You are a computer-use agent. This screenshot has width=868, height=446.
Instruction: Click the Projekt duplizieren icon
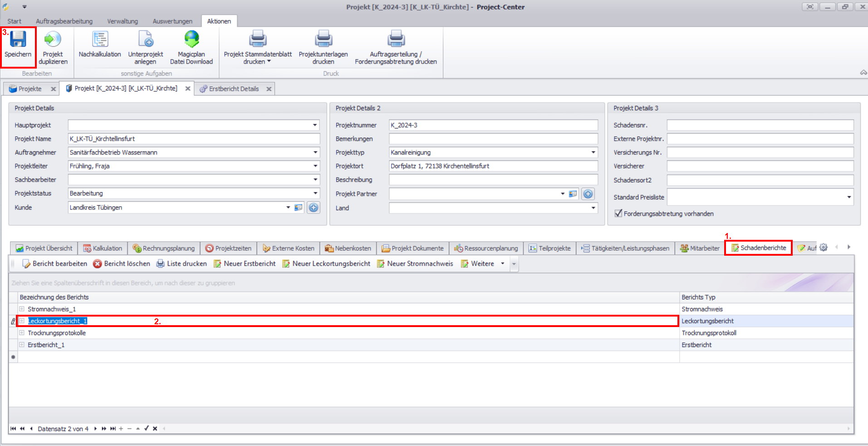pyautogui.click(x=53, y=40)
